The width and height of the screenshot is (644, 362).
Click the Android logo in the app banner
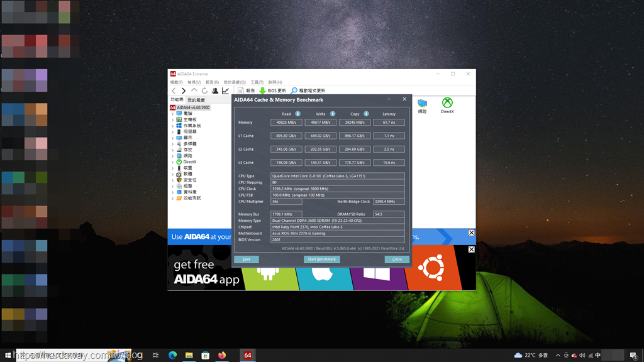269,274
